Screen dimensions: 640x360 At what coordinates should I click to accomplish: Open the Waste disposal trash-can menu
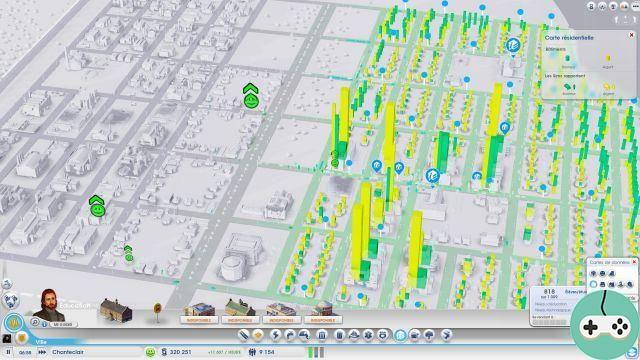coord(340,335)
